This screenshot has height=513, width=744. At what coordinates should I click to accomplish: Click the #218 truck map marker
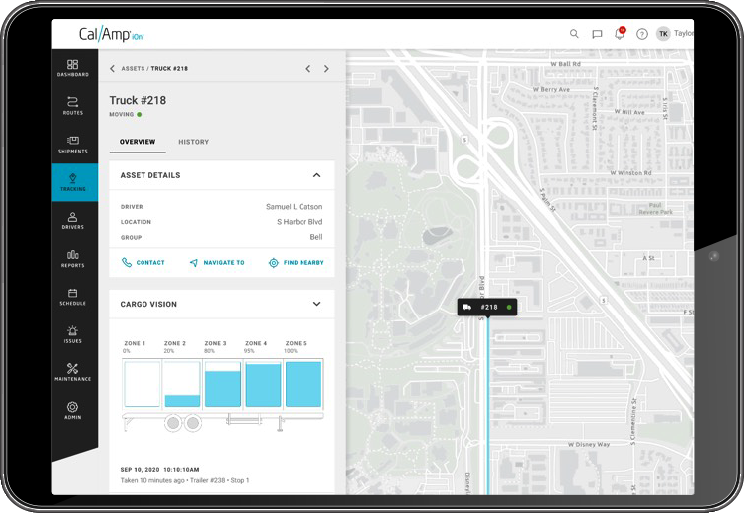[x=487, y=307]
